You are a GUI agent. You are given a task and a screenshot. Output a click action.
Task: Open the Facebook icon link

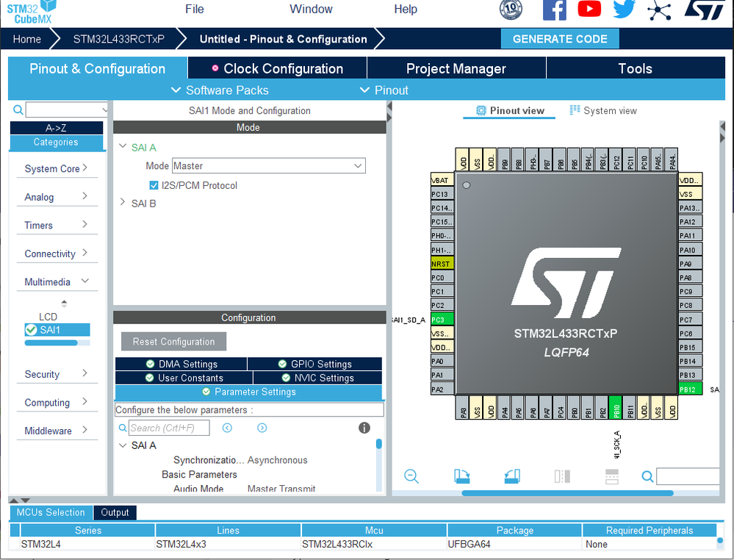point(554,10)
